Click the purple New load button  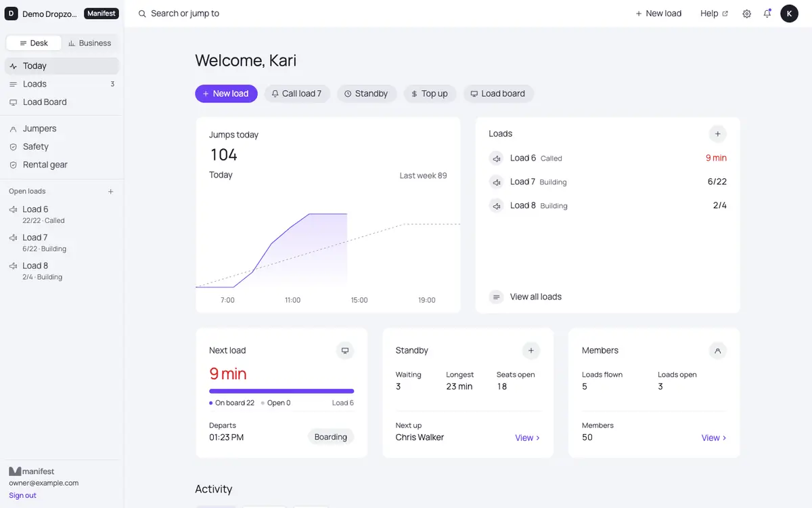click(226, 93)
